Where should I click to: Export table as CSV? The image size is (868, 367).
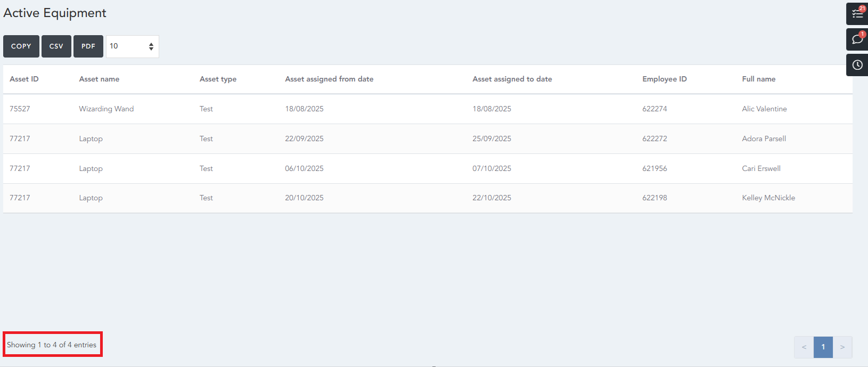56,46
